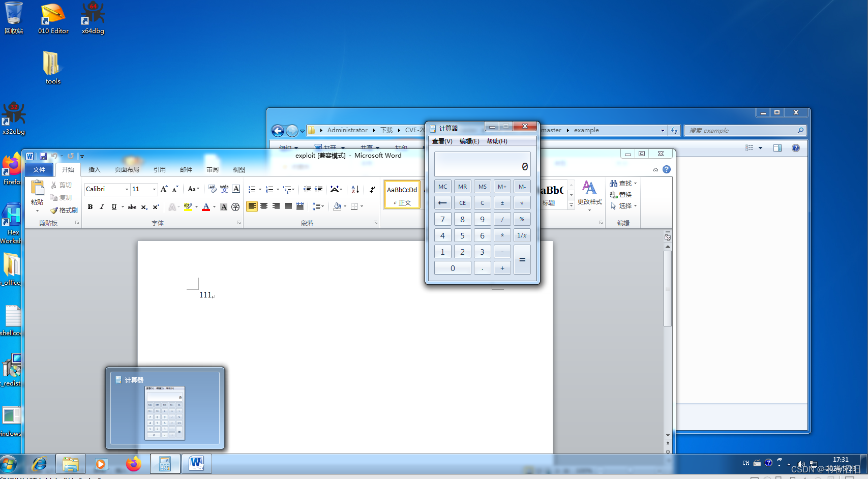Click the phonetic guide wén icon
This screenshot has width=868, height=479.
[x=224, y=189]
